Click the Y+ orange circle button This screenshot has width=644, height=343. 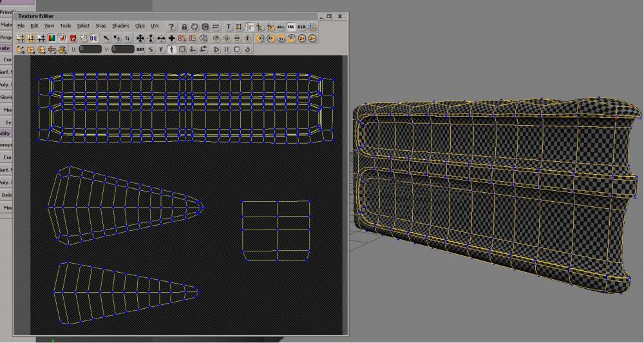[x=281, y=39]
